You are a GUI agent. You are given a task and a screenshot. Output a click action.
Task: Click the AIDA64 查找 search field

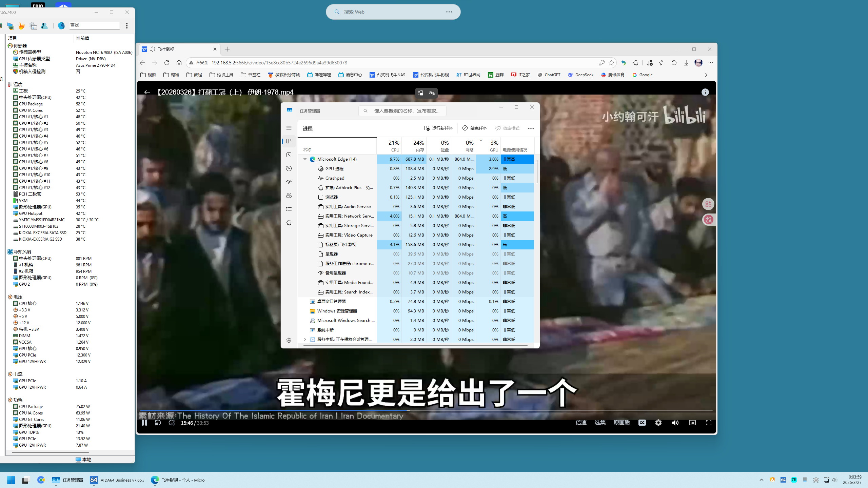94,25
